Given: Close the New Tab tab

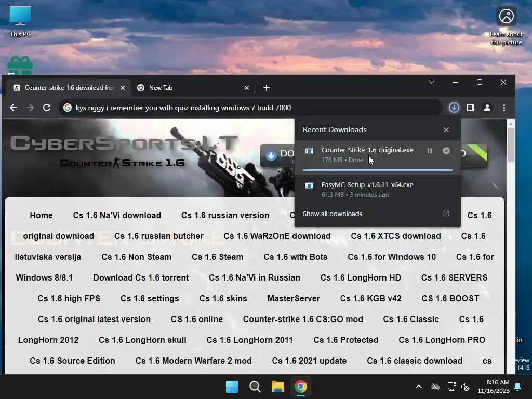Looking at the screenshot, I should click(247, 88).
